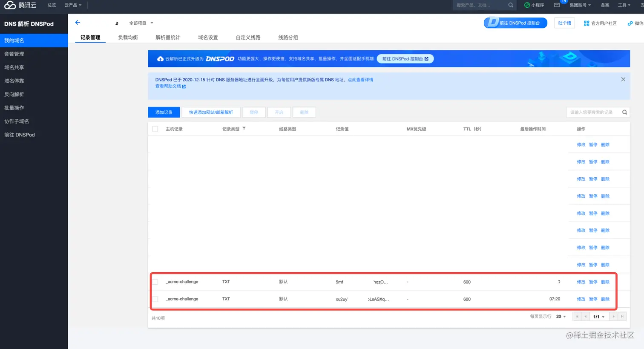Viewport: 644px width, 349px height.
Task: Go to the first page of records
Action: coord(577,316)
